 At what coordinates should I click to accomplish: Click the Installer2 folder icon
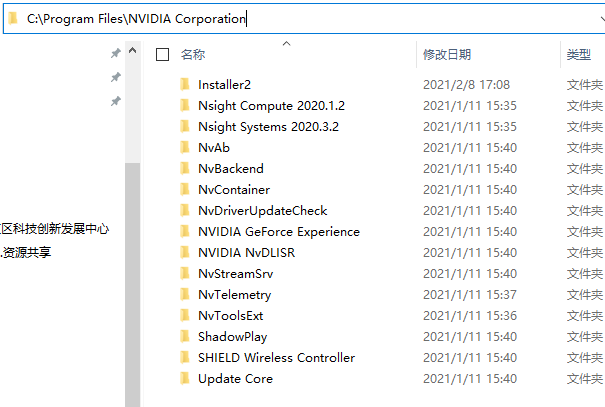[185, 84]
